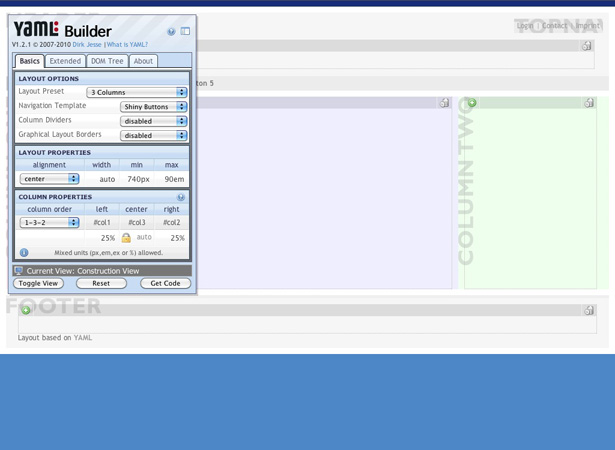
Task: Open the help icon in YAML Builder header
Action: tap(171, 32)
